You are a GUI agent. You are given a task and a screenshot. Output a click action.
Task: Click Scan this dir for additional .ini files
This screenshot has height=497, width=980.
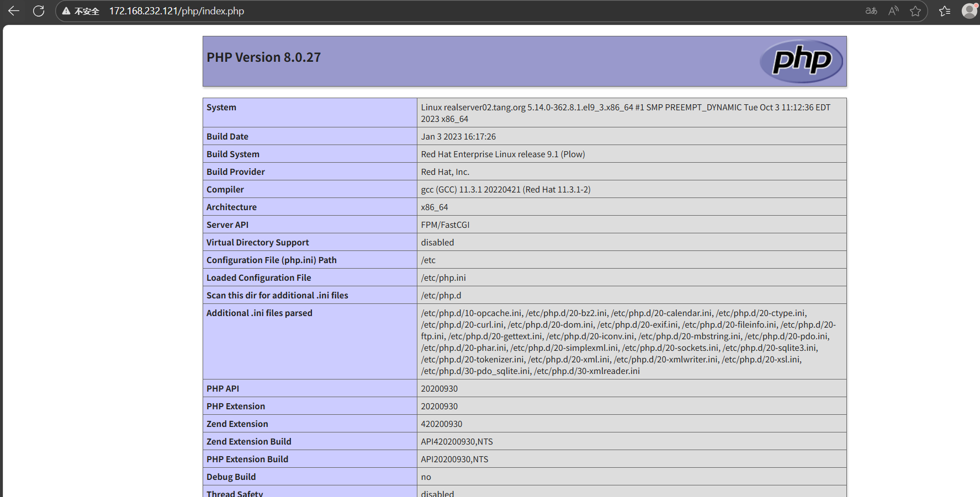278,296
